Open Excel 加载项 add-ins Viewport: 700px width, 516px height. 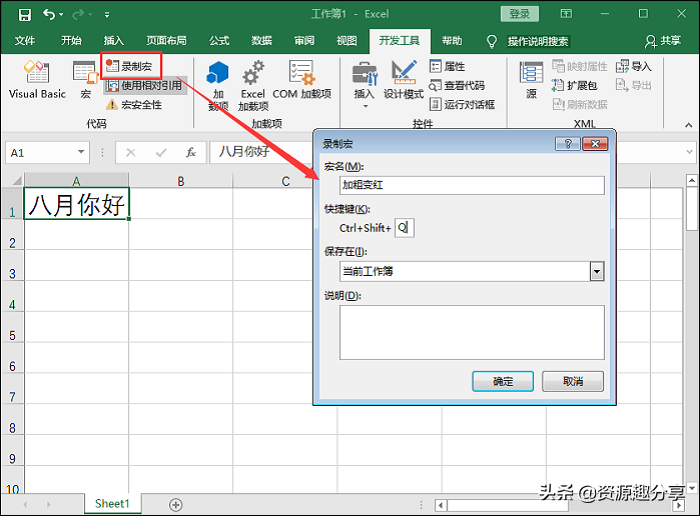coord(253,84)
